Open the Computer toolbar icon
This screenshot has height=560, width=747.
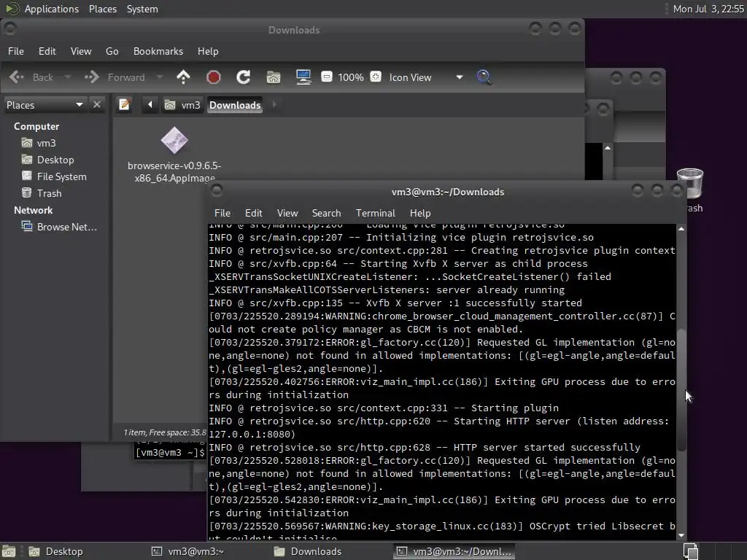303,77
